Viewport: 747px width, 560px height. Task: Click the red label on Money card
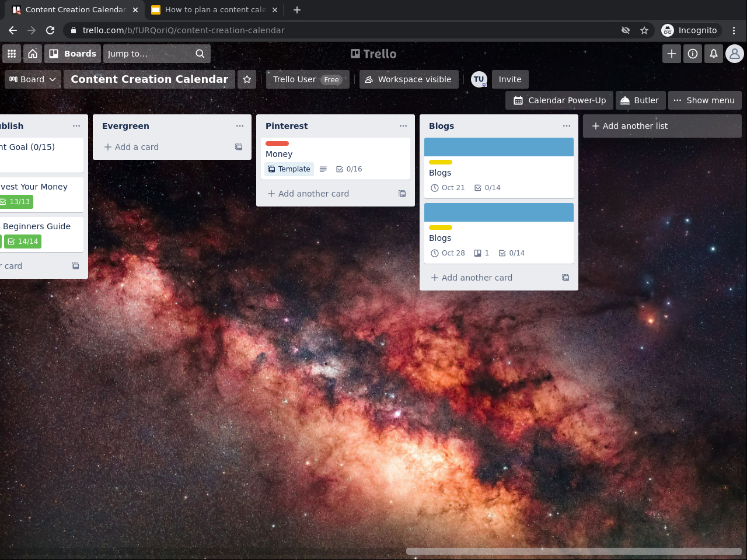pos(277,143)
